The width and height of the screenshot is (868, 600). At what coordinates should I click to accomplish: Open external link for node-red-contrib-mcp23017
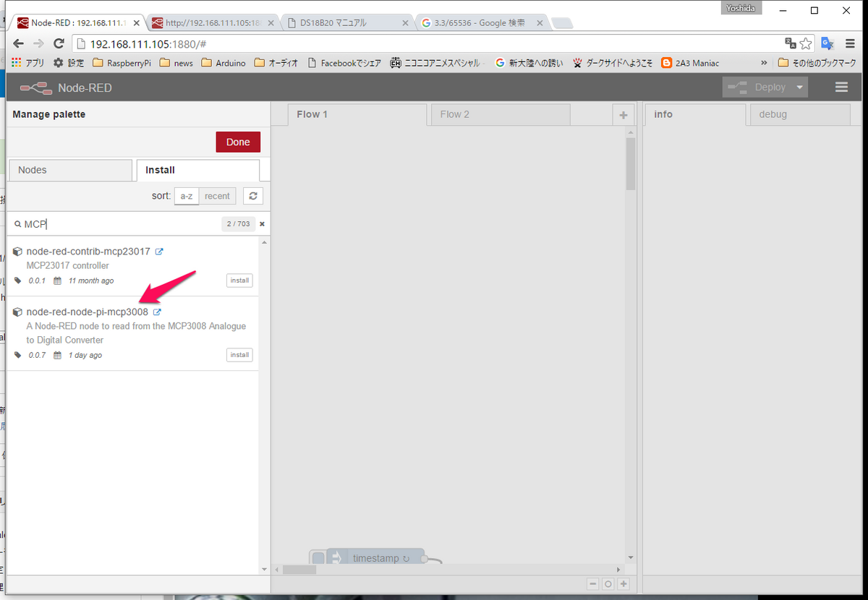[x=160, y=252]
